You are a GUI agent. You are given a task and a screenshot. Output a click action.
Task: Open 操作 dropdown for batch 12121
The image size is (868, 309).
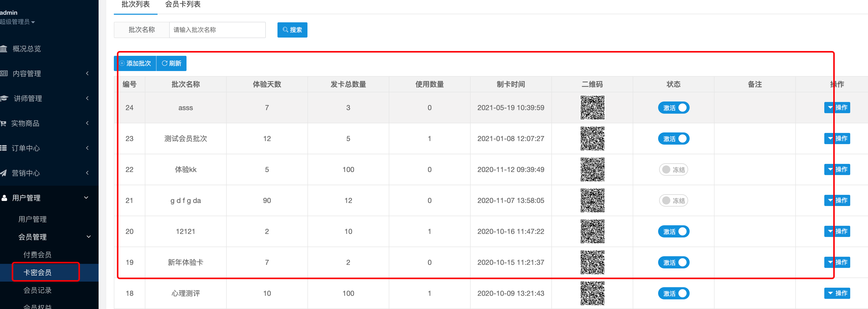837,232
